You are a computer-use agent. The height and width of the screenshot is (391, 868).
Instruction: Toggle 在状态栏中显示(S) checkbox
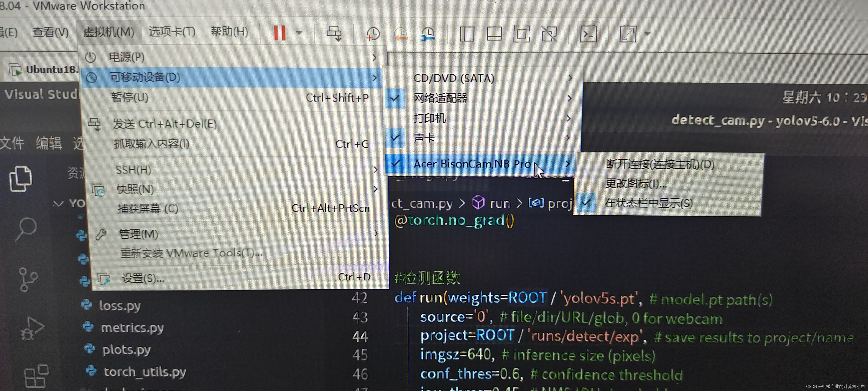pos(586,203)
